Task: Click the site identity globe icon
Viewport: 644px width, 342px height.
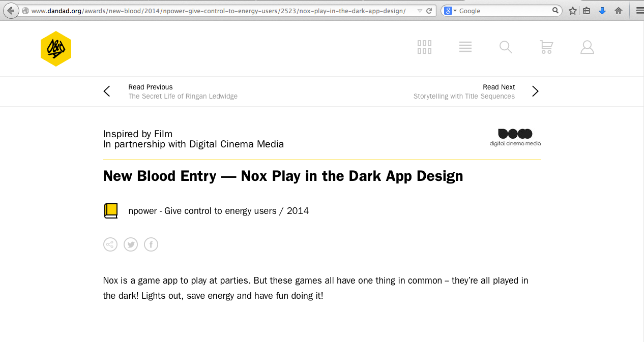Action: [25, 11]
